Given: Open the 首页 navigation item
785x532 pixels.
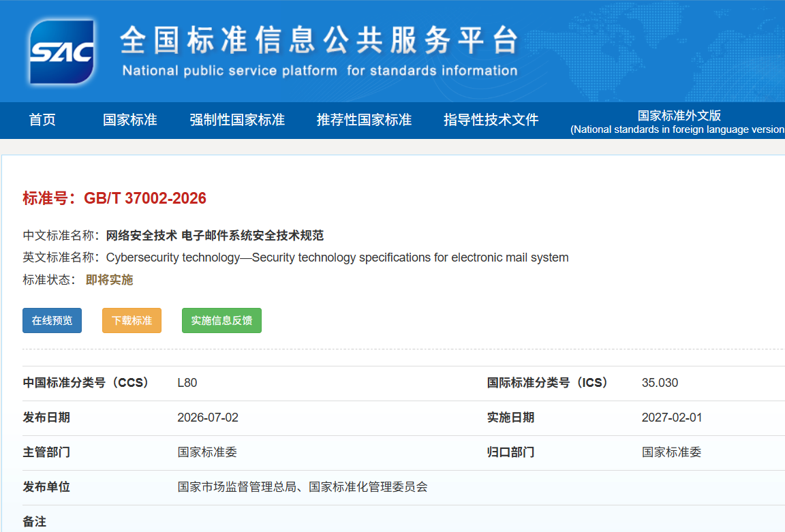Looking at the screenshot, I should coord(42,120).
